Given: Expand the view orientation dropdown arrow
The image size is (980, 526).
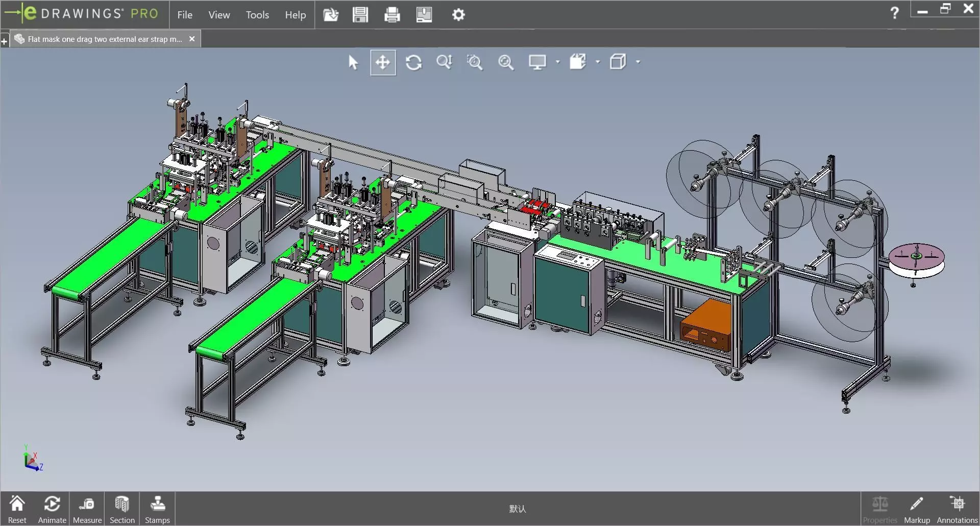Looking at the screenshot, I should click(x=638, y=62).
